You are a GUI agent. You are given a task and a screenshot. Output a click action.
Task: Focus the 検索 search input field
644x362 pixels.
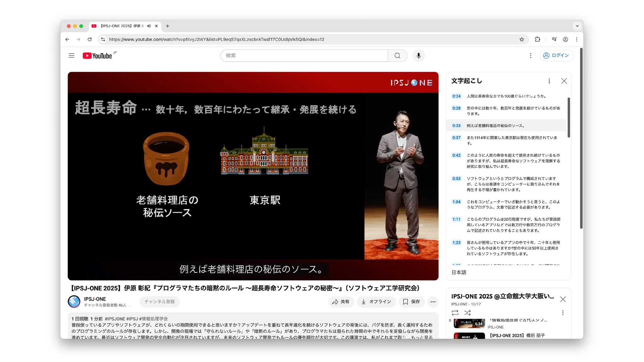click(x=304, y=56)
